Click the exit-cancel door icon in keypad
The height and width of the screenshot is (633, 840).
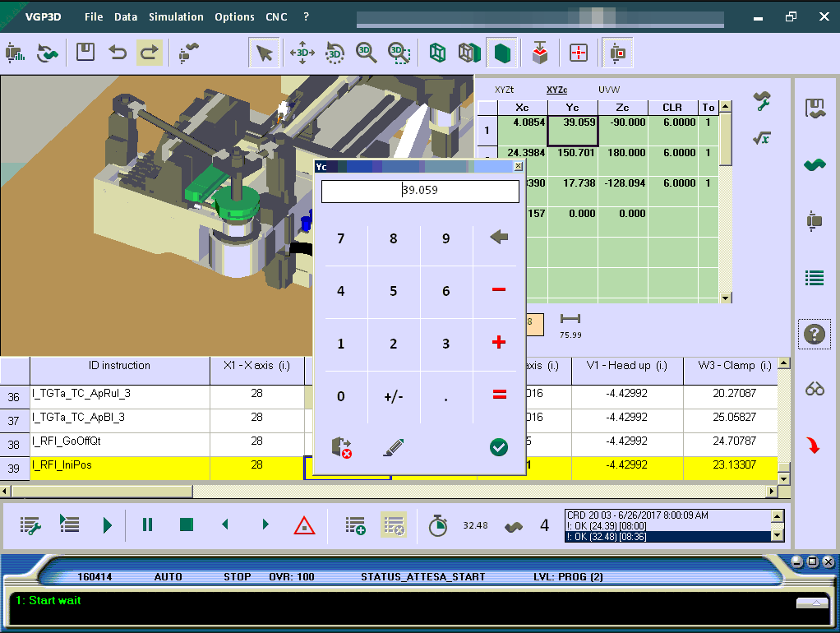pyautogui.click(x=341, y=447)
